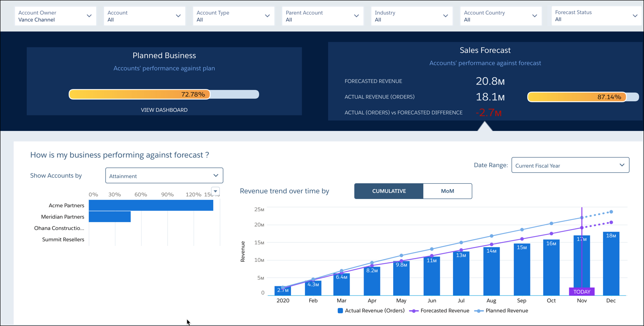Open the Account Country filter
Viewport: 644px width, 326px height.
point(501,16)
